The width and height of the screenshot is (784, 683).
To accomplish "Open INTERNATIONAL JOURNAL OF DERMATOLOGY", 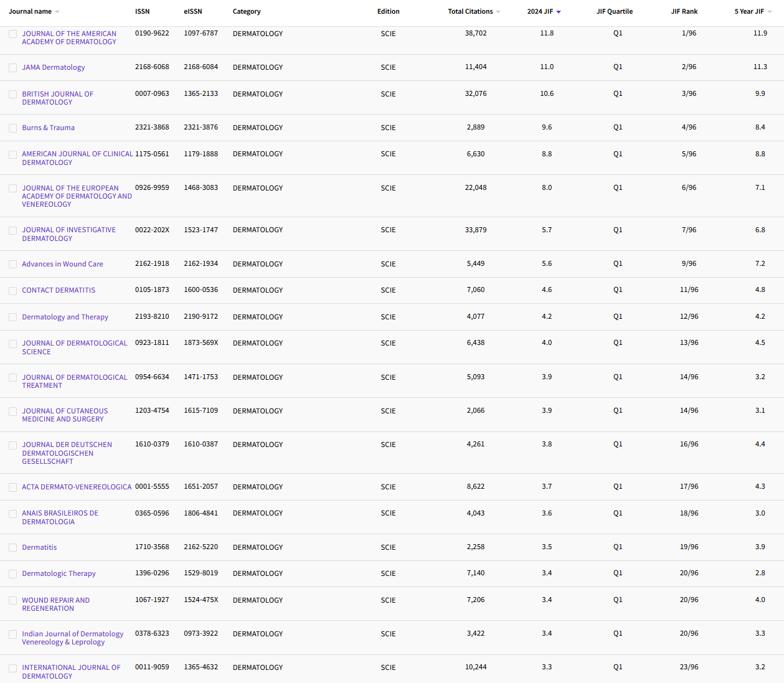I will (71, 671).
